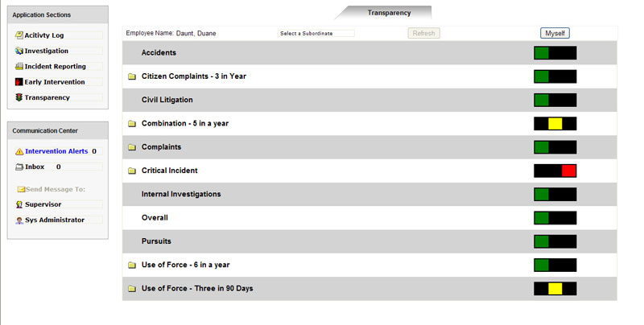
Task: Click the Incident Reporting icon
Action: click(19, 67)
